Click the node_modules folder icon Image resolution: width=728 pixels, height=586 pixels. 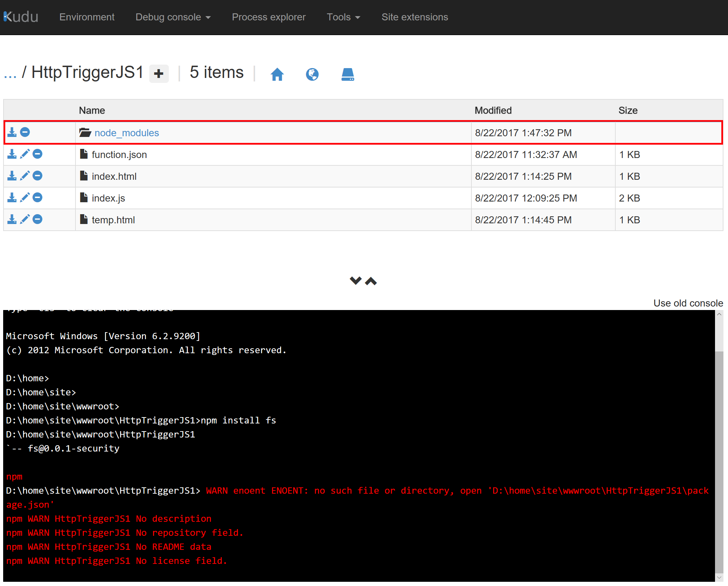[85, 132]
